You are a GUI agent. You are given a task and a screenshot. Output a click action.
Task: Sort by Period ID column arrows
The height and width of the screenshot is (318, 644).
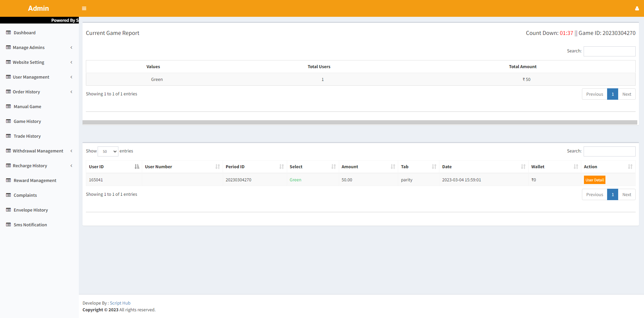click(281, 167)
